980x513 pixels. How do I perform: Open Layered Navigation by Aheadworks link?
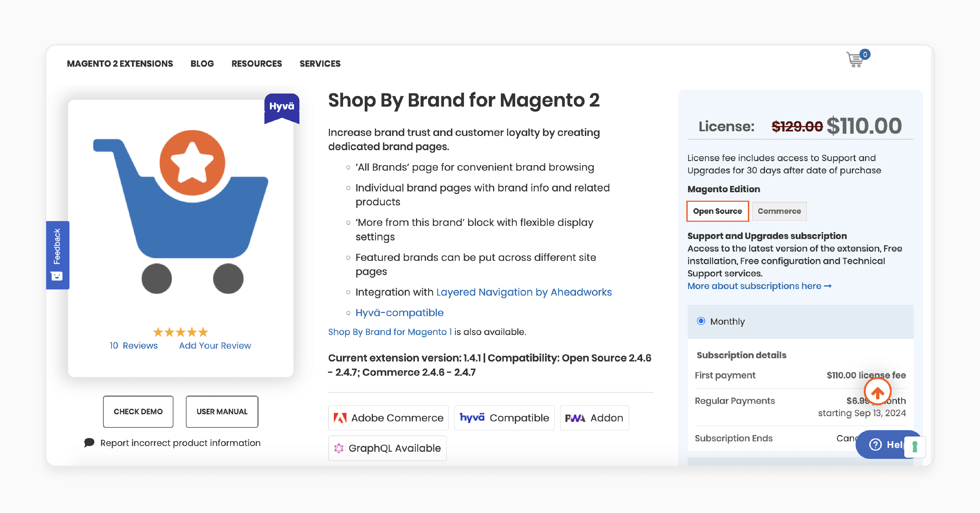click(524, 292)
